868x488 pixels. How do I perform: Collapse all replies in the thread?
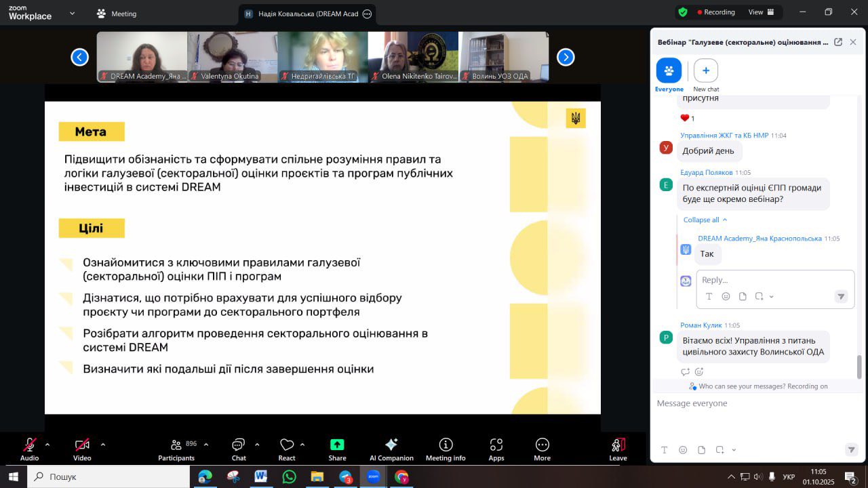(705, 220)
